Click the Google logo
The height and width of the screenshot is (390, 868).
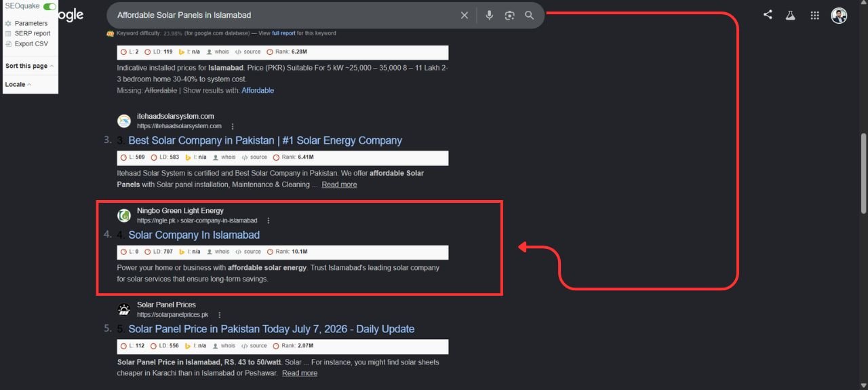(71, 15)
